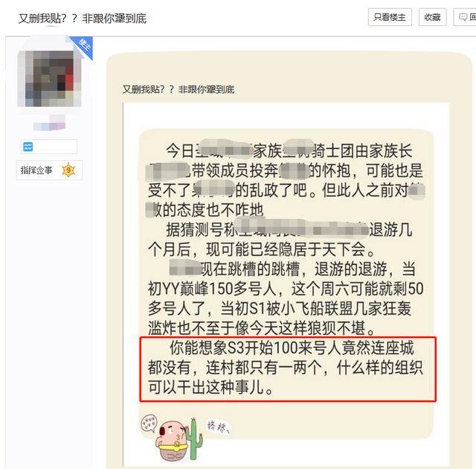Click the blue 楼主 ribbon badge
The height and width of the screenshot is (469, 476).
(x=83, y=47)
